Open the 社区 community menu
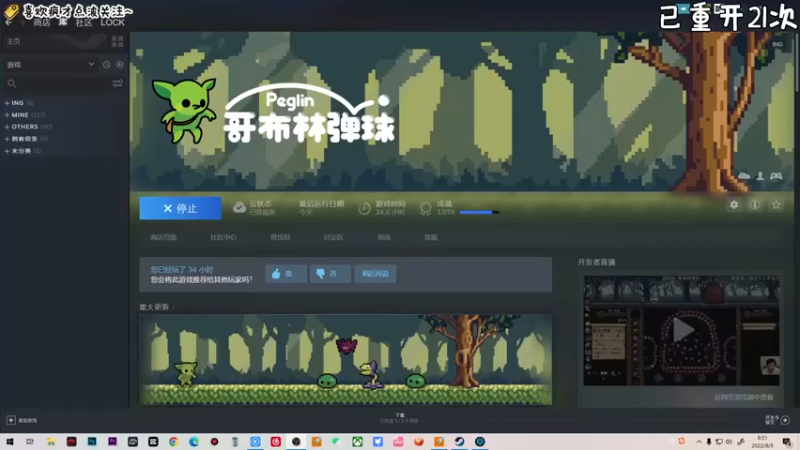Image resolution: width=800 pixels, height=450 pixels. [x=84, y=22]
